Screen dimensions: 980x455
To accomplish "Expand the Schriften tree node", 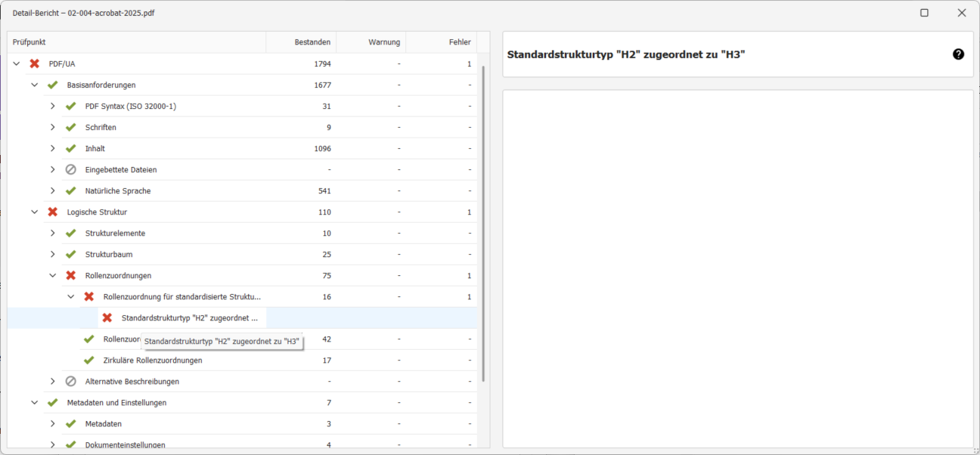I will 53,128.
